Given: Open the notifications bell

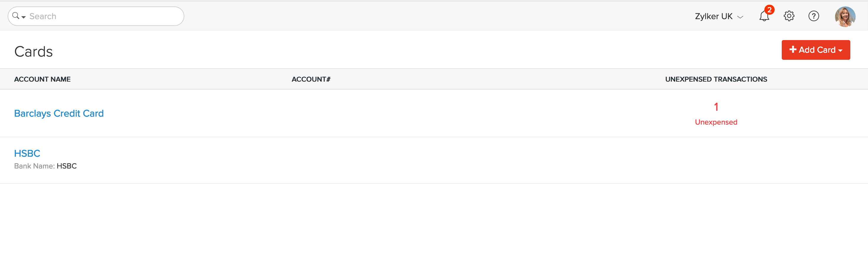Looking at the screenshot, I should (763, 16).
